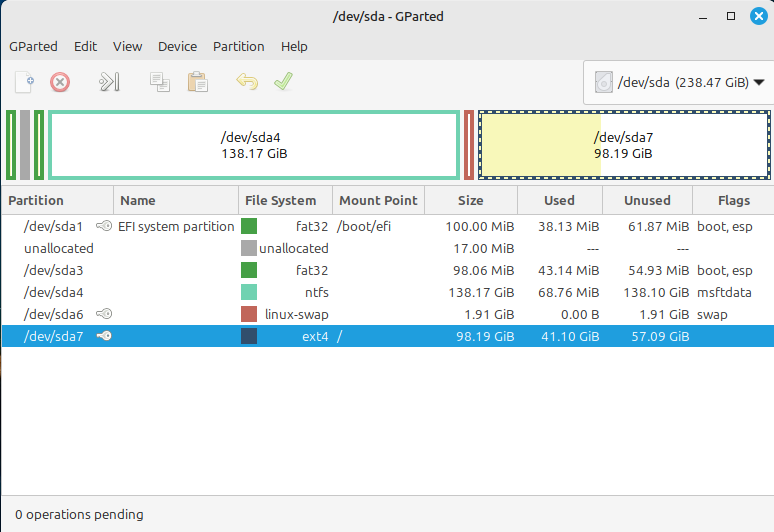Click the '138.17 GiB' size cell
Viewport: 774px width, 532px height.
(x=481, y=293)
